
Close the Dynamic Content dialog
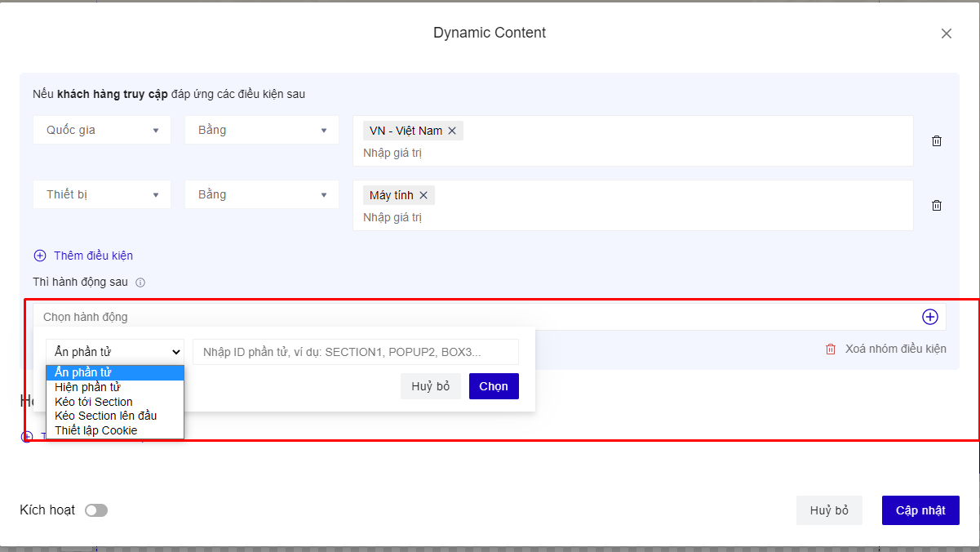(947, 33)
